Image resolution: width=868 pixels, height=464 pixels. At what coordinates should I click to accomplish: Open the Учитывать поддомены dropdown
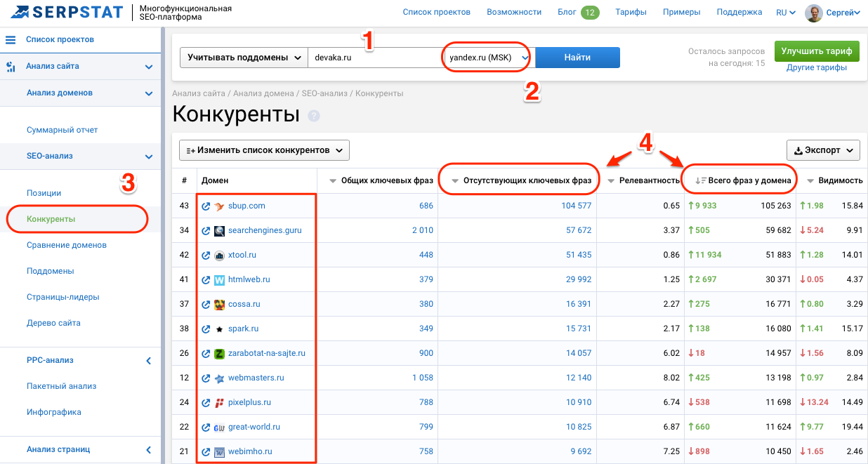[242, 56]
